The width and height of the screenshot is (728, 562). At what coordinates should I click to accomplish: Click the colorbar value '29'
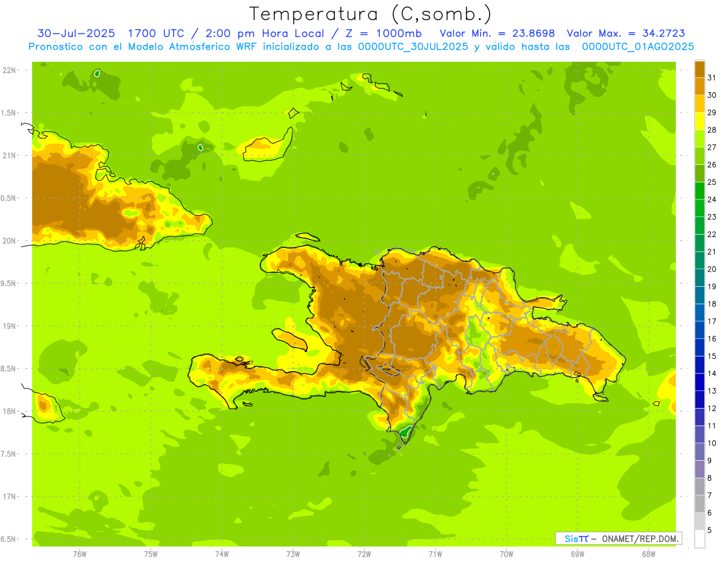[x=712, y=113]
